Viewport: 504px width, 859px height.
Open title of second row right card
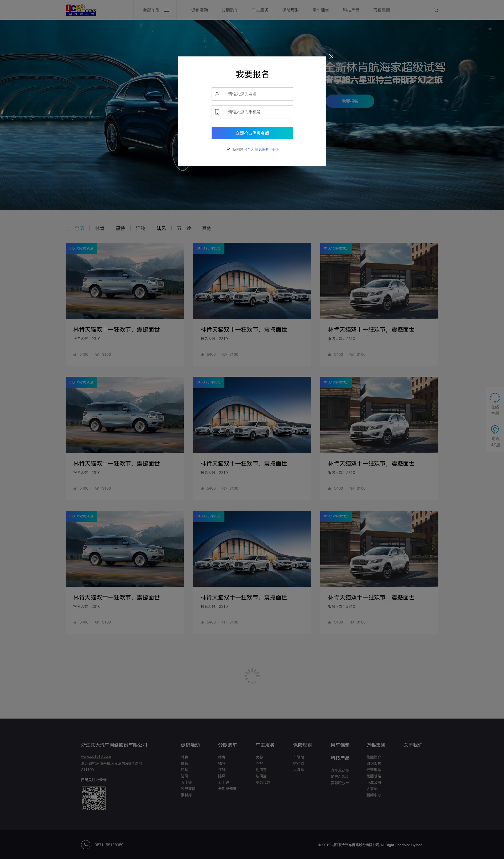click(x=371, y=464)
